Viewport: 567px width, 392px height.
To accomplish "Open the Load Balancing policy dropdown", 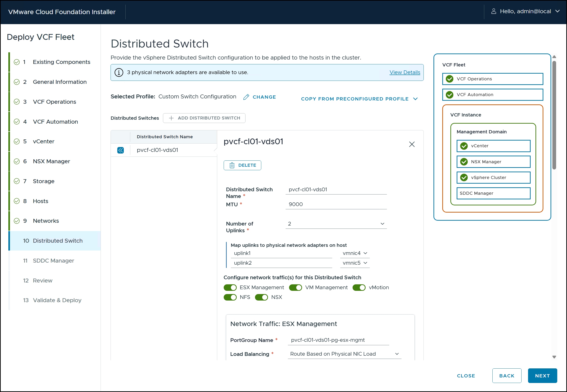I will click(344, 354).
